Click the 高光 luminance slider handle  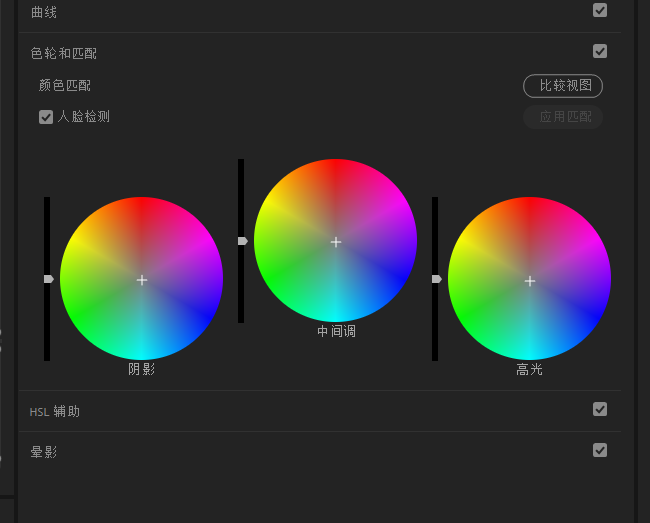tap(436, 279)
